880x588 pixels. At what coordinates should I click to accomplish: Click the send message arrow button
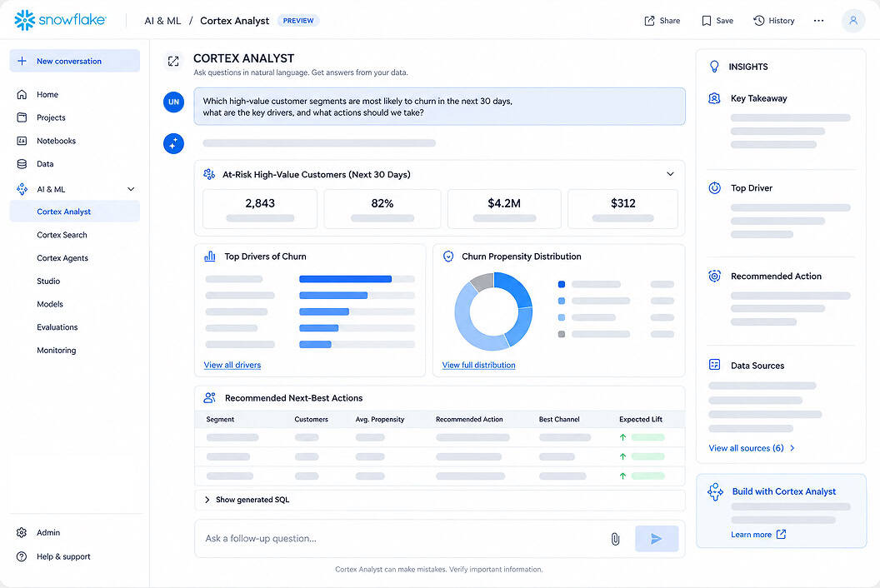tap(657, 539)
